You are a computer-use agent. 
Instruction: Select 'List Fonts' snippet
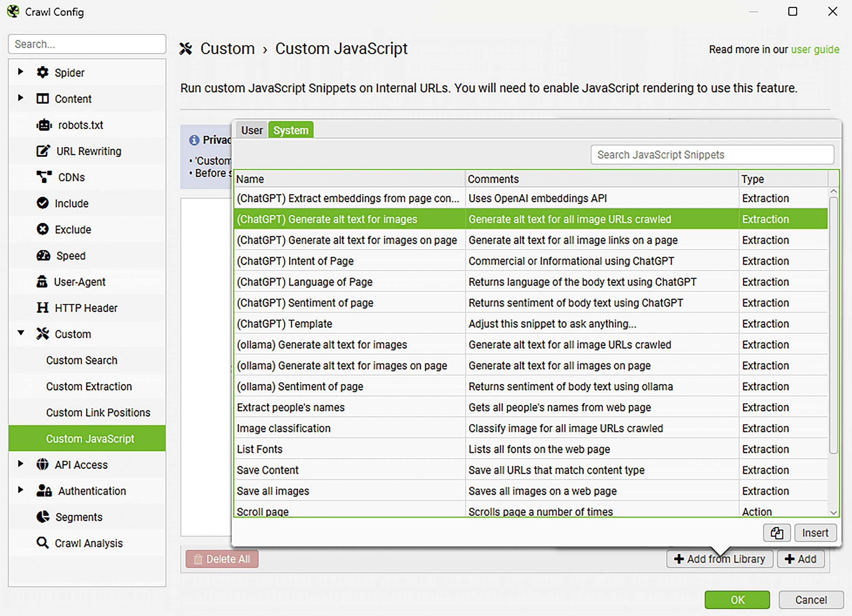click(x=531, y=449)
